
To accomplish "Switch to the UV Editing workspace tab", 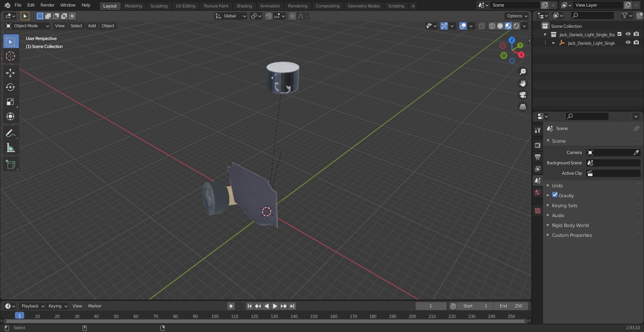I will click(x=185, y=6).
